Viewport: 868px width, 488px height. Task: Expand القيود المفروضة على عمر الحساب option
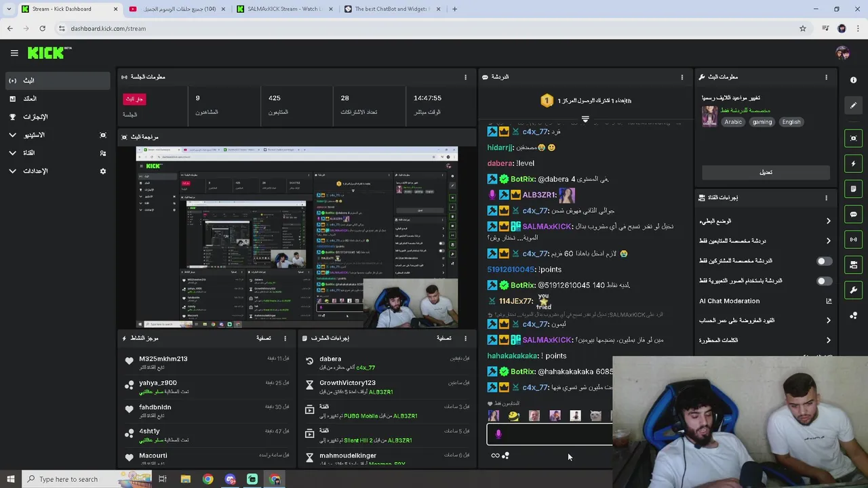(828, 321)
